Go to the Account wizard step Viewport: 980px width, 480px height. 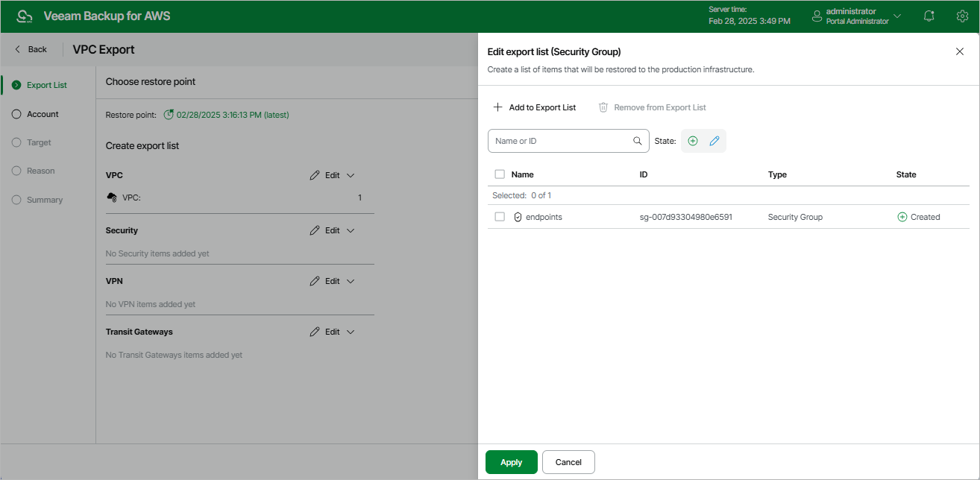[43, 114]
